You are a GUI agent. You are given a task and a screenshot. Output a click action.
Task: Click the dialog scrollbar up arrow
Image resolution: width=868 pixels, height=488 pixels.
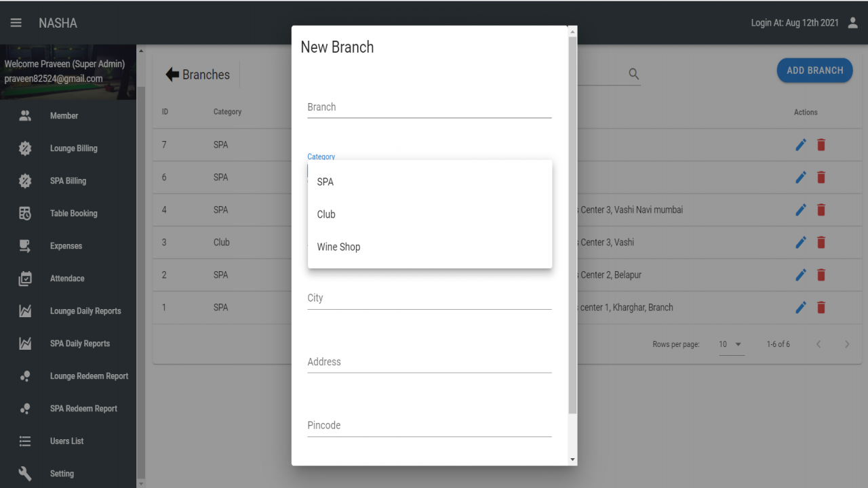pos(572,31)
